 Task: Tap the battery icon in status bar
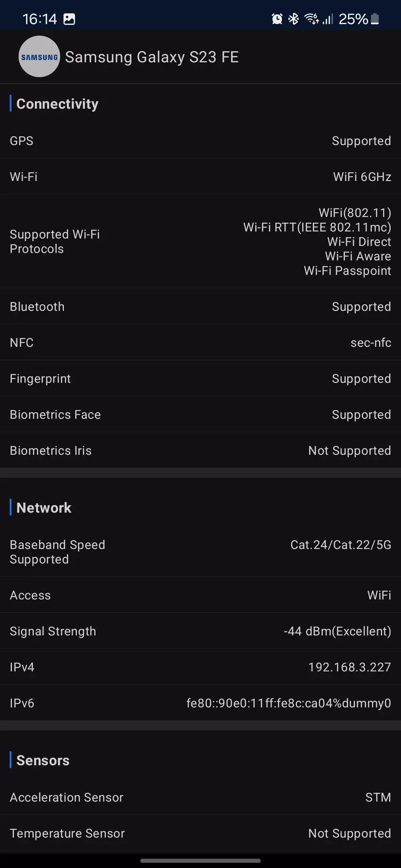click(375, 19)
